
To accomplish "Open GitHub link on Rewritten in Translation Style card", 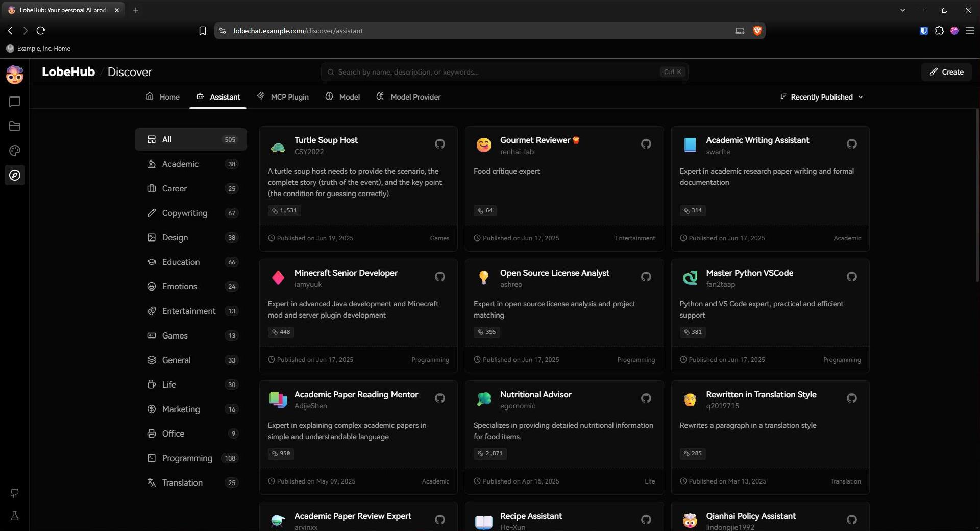I will 852,398.
